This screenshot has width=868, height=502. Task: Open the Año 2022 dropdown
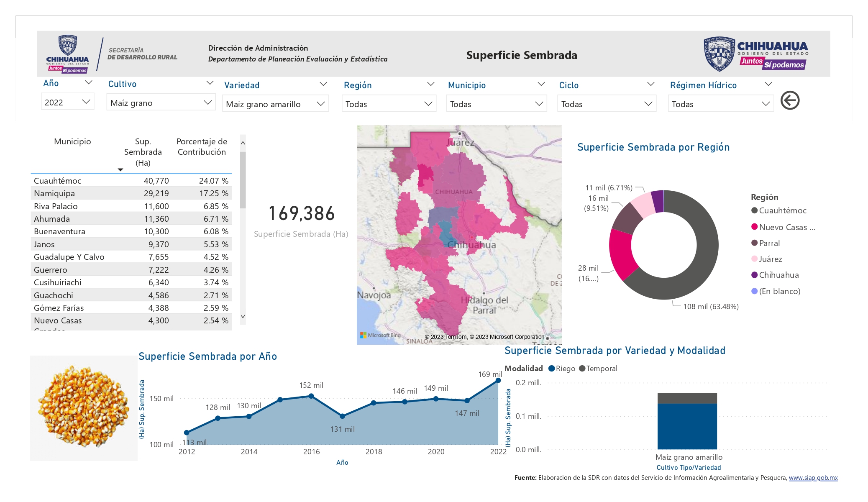(x=67, y=102)
